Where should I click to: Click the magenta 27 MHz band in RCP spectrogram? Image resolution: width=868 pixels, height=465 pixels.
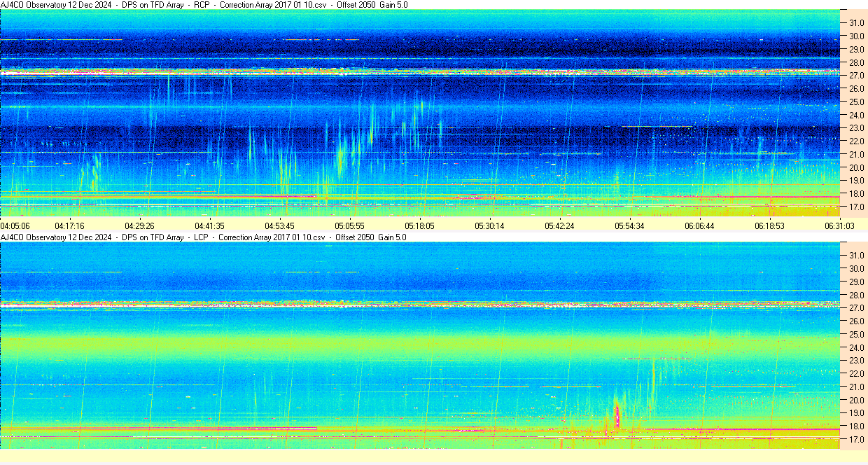[x=420, y=71]
